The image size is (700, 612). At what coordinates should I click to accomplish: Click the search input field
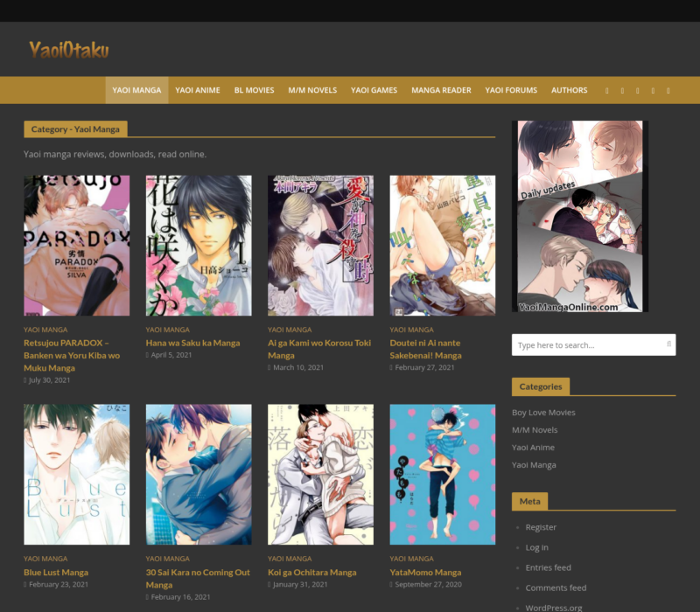click(586, 345)
